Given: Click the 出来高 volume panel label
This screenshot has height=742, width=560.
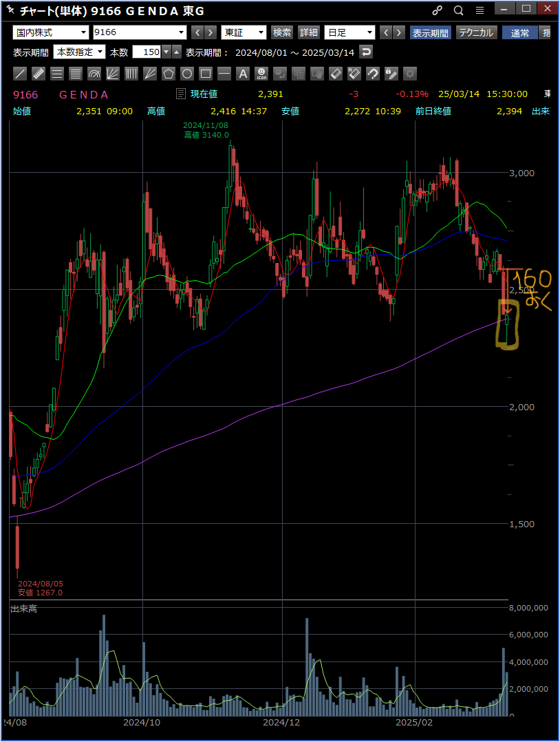Looking at the screenshot, I should [23, 608].
